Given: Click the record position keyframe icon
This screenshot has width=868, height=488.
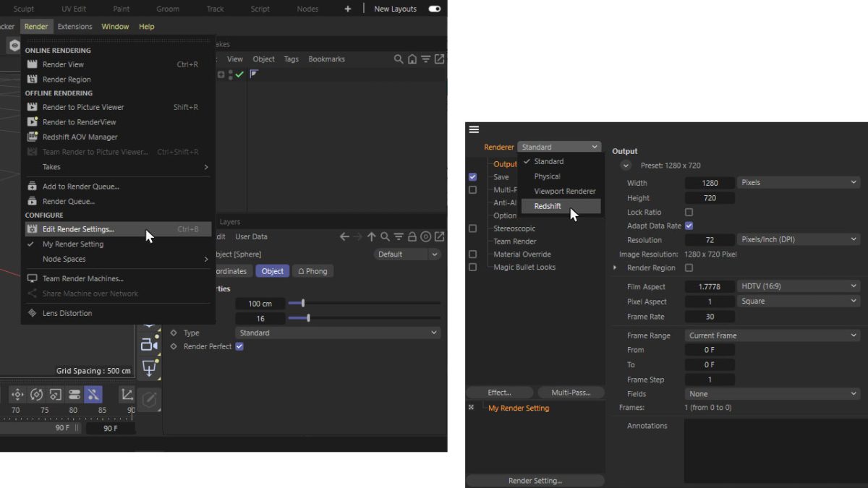Looking at the screenshot, I should [17, 394].
